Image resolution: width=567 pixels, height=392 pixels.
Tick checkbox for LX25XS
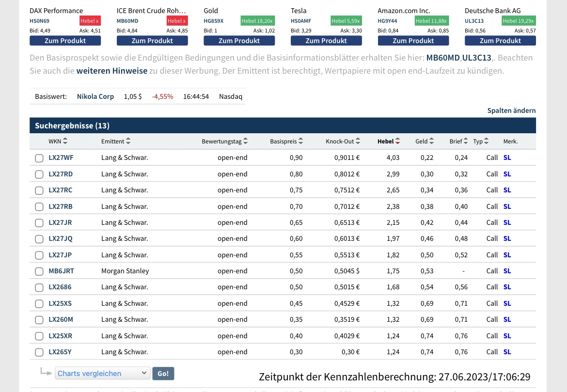point(39,304)
